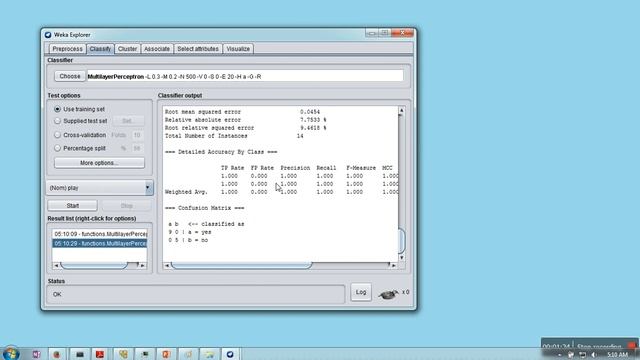640x360 pixels.
Task: Open the PowerPoint taskbar icon
Action: (x=166, y=354)
